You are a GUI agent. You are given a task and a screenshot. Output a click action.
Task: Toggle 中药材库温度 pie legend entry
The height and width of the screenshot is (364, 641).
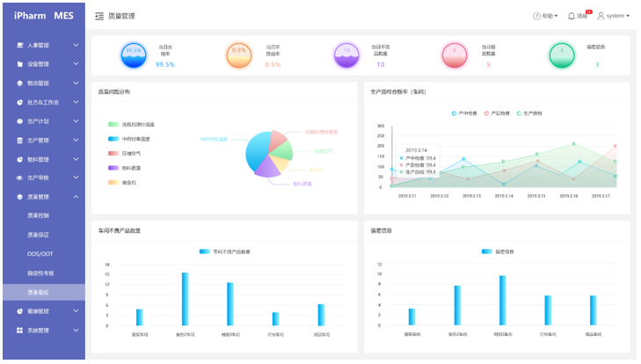point(128,139)
